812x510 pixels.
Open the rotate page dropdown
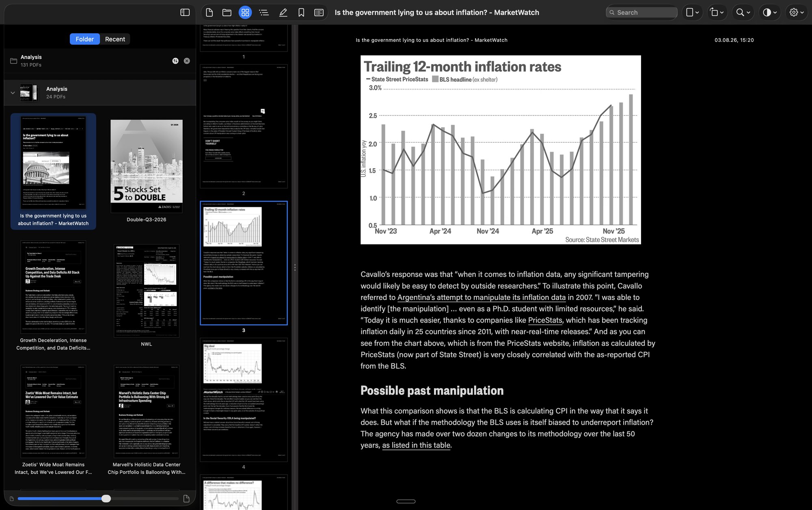[x=717, y=13]
